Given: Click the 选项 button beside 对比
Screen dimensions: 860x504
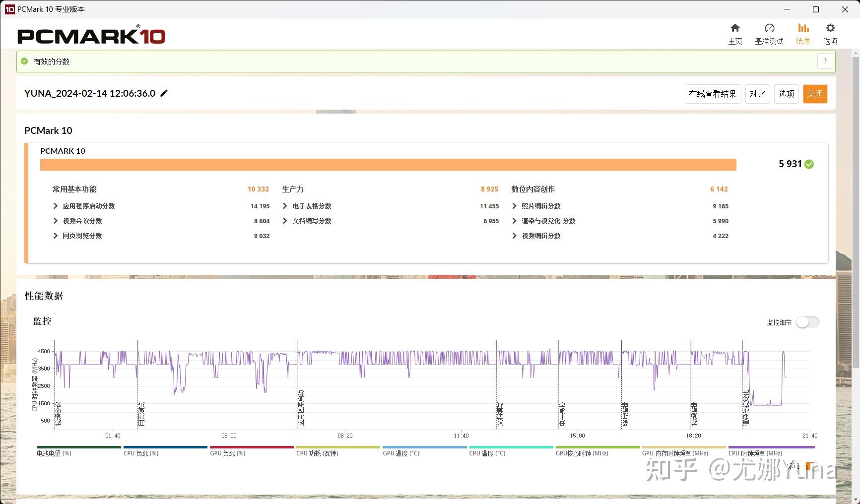Looking at the screenshot, I should pos(786,94).
